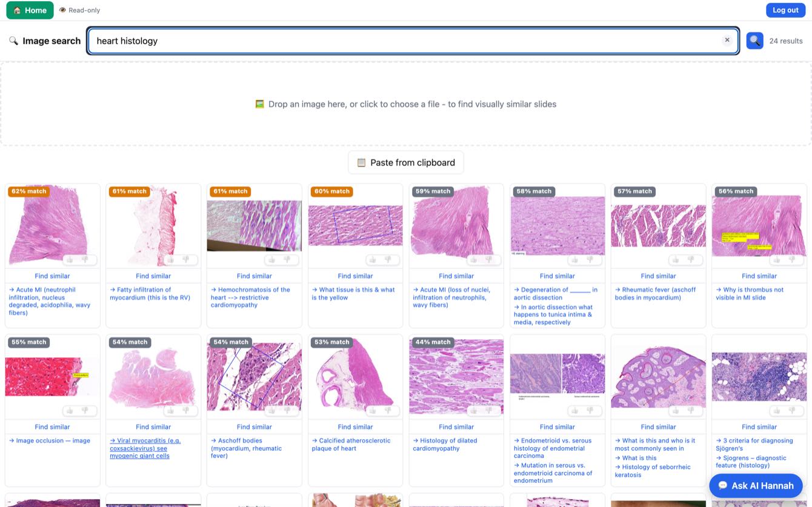Open 'Degeneration of ___ in aortic dissection' link

(556, 294)
